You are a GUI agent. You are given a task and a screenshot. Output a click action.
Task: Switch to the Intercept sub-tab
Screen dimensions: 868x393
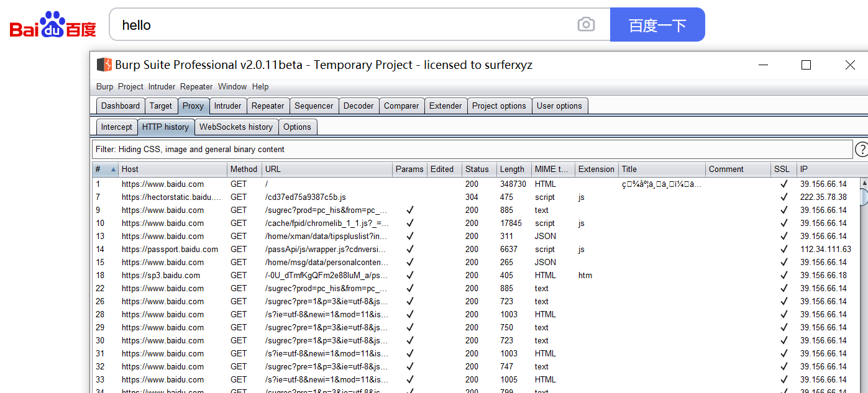117,127
